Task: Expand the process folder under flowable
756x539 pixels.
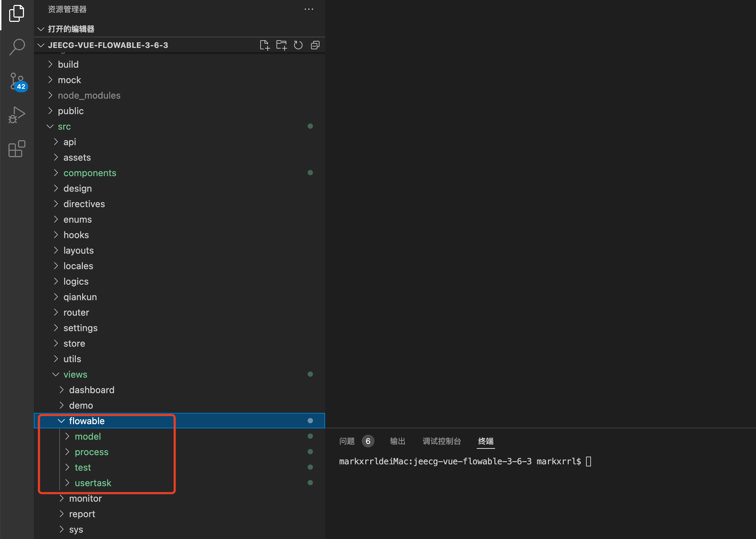Action: [x=179, y=452]
